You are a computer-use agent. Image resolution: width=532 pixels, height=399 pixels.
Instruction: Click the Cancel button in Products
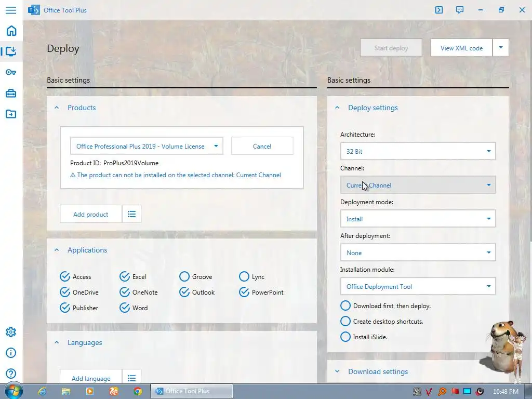262,146
